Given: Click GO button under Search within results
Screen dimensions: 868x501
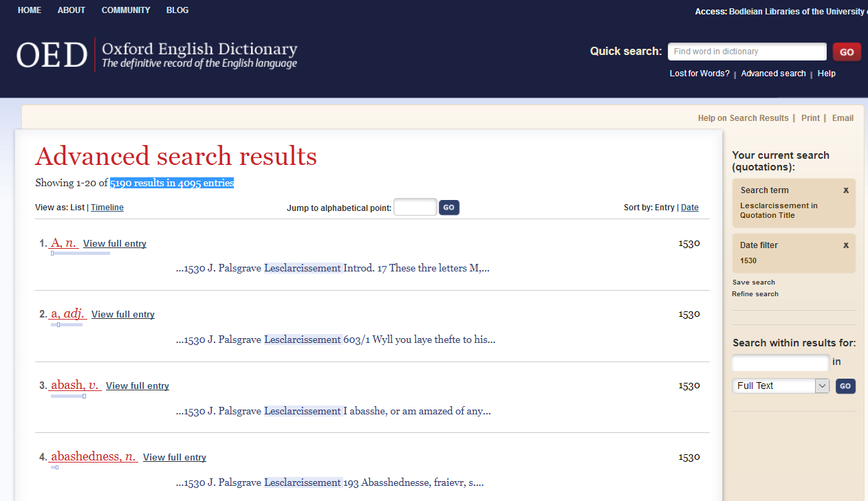Looking at the screenshot, I should (x=845, y=386).
